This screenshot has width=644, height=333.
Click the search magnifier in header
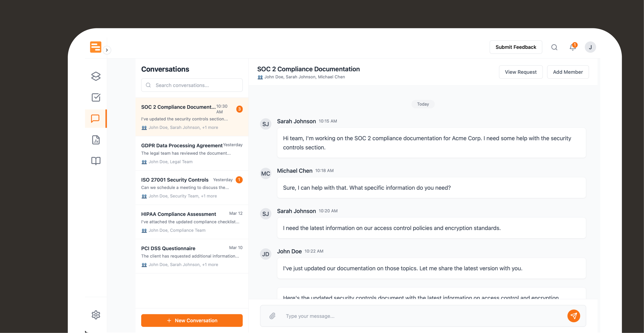coord(554,47)
